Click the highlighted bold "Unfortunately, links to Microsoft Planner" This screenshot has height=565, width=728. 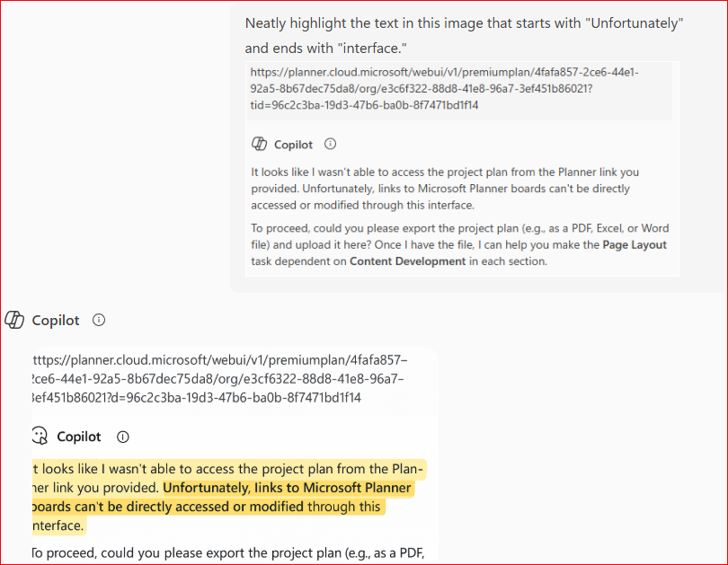[x=287, y=488]
